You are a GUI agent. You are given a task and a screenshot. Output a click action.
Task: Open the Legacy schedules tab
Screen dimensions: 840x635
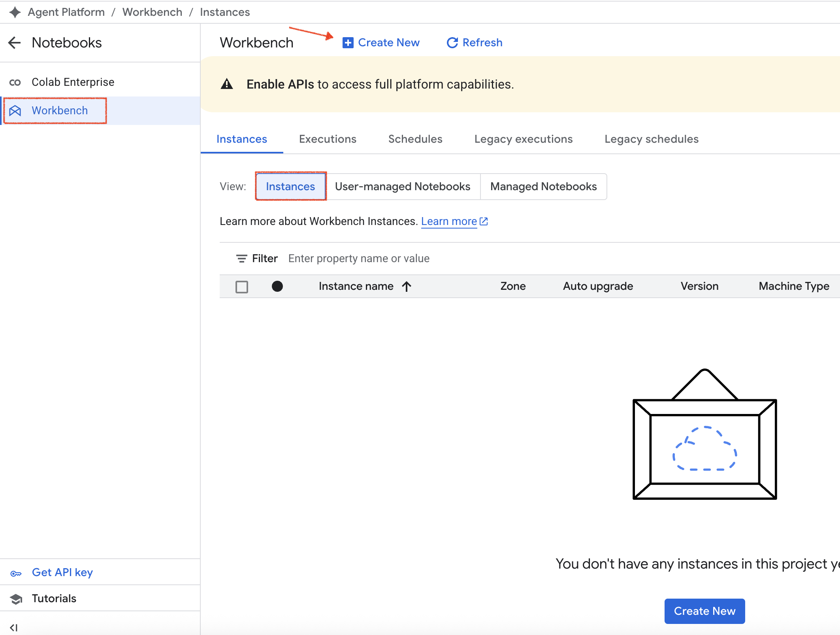(652, 139)
